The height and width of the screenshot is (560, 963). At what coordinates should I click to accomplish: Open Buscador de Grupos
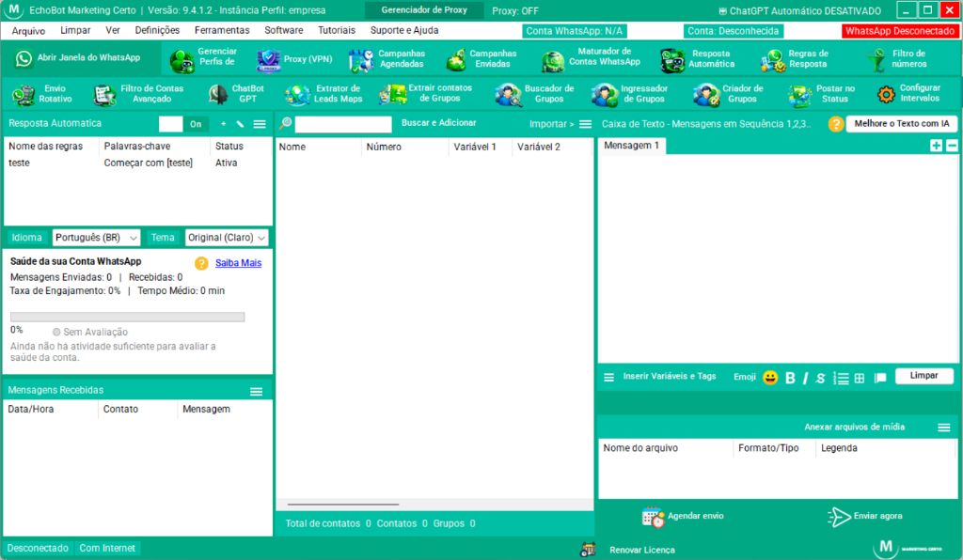coord(535,94)
